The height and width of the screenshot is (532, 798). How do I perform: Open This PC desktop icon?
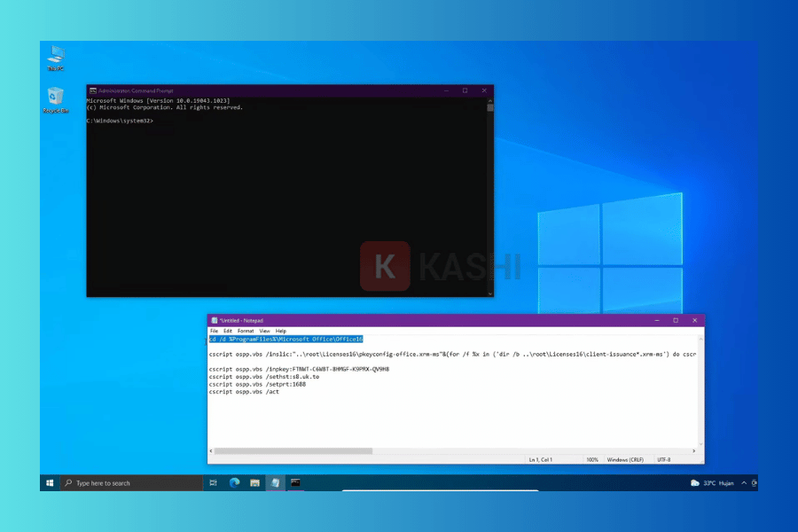[x=56, y=55]
